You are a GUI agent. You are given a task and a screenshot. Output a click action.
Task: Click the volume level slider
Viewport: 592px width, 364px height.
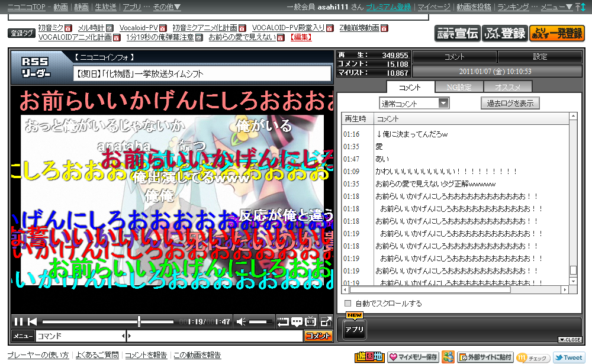(x=260, y=322)
